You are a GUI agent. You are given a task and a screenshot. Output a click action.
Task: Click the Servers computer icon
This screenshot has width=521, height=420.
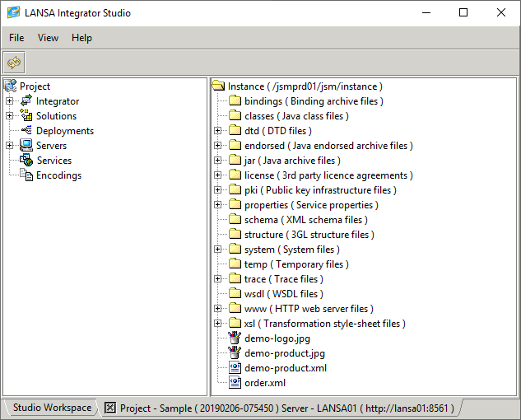26,146
